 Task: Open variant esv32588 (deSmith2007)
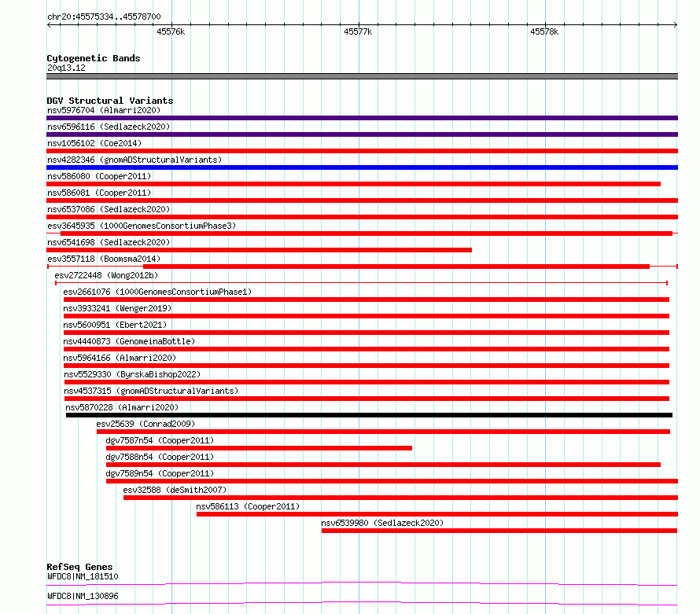pos(175,490)
